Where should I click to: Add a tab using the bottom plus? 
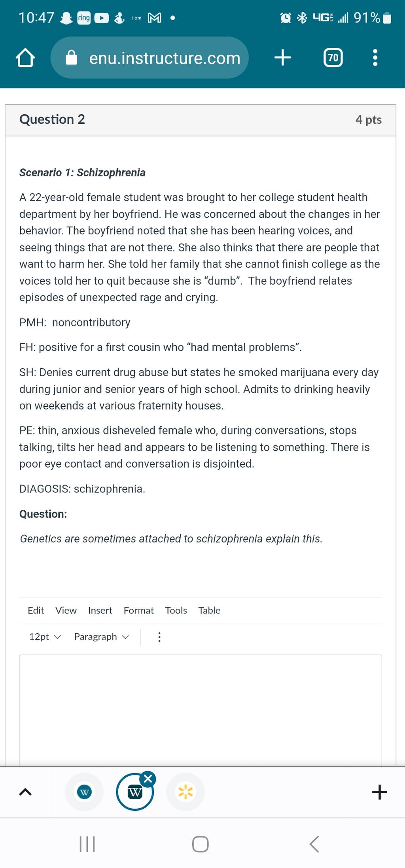coord(379,792)
